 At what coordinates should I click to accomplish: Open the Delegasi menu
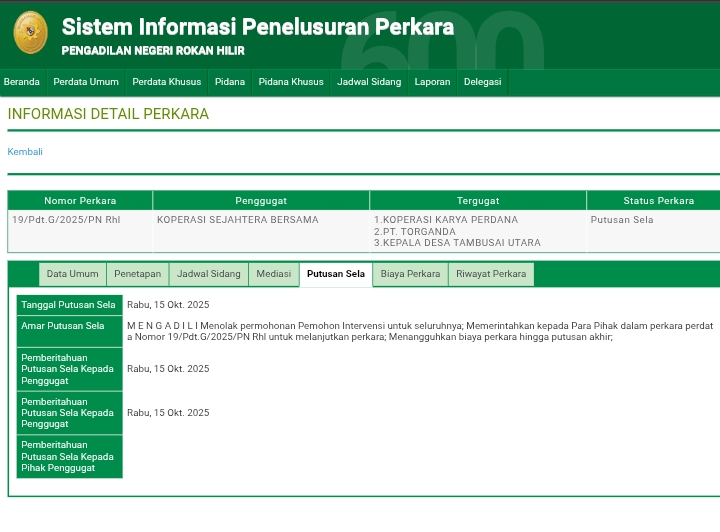pos(482,82)
